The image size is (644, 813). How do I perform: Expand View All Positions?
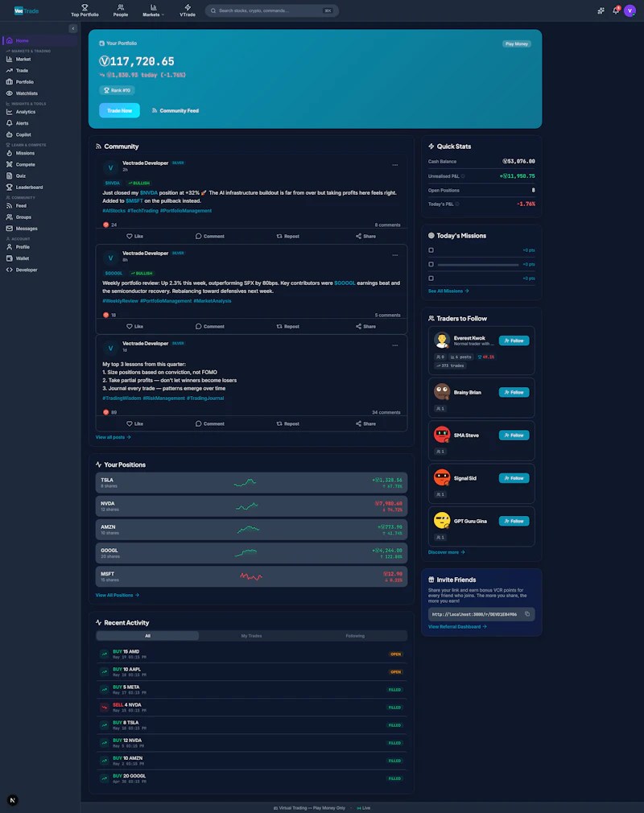(x=118, y=595)
